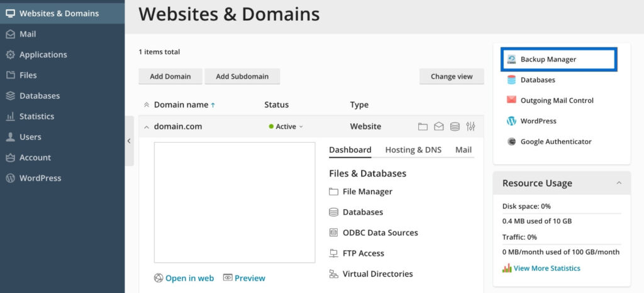This screenshot has height=293, width=644.
Task: Open the domain.com domain name
Action: coord(178,126)
